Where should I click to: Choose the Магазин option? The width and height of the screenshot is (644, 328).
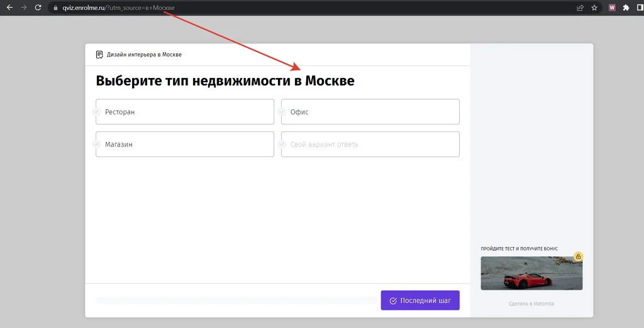coord(185,144)
